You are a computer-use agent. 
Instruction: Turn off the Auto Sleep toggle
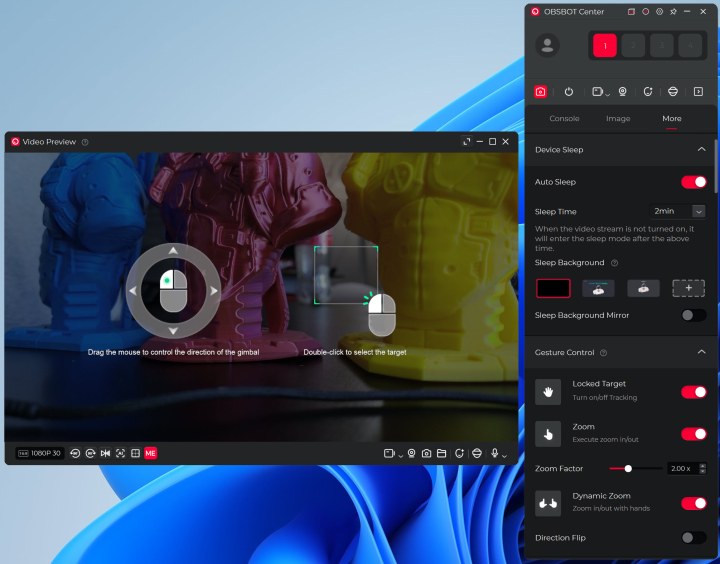(x=693, y=182)
